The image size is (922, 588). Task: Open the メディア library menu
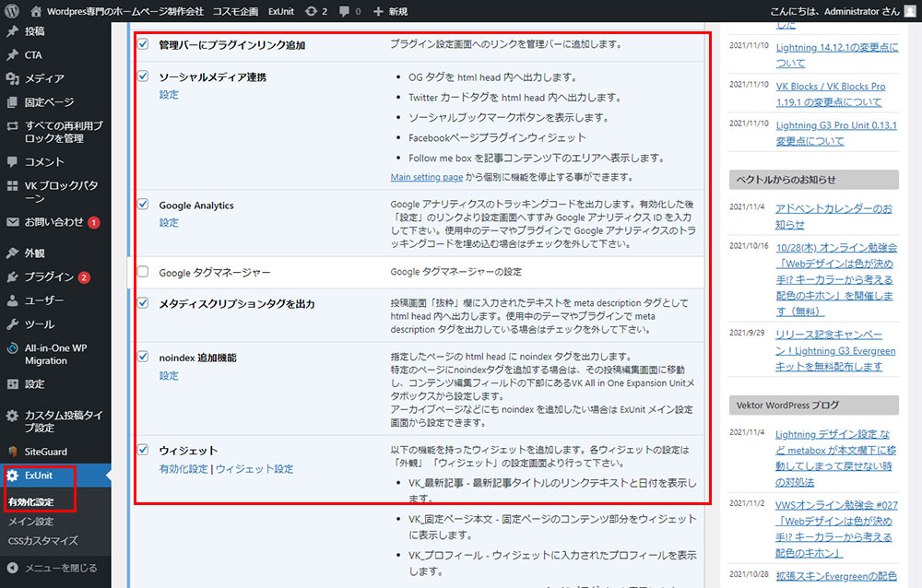coord(44,78)
